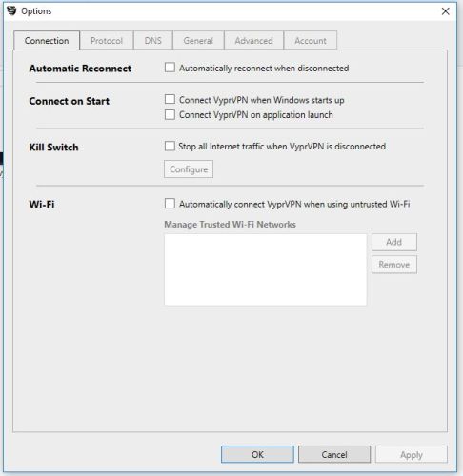Add a trusted Wi-Fi network

[x=394, y=242]
